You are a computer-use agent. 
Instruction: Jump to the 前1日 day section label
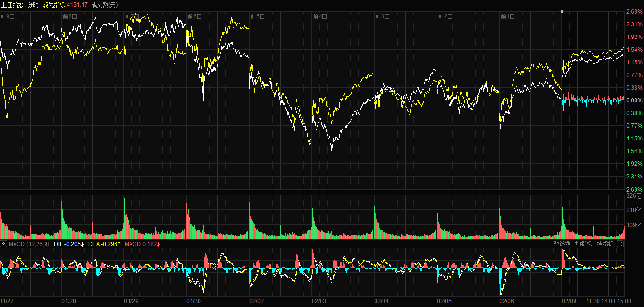coord(507,16)
